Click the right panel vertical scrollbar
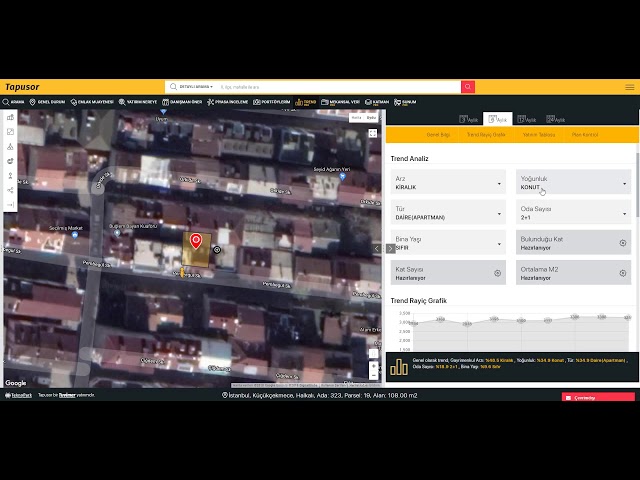640x480 pixels. coord(638,184)
